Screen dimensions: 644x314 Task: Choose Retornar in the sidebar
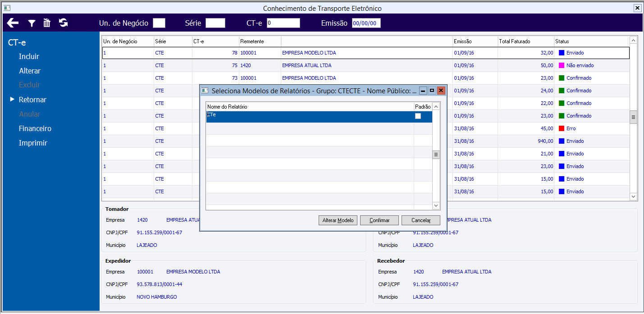pos(32,100)
